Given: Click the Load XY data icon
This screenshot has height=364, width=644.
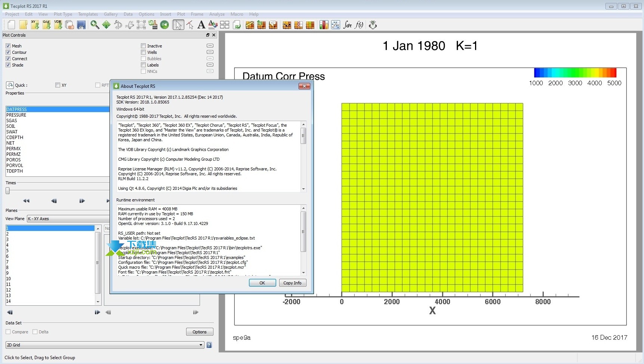Looking at the screenshot, I should coord(35,25).
